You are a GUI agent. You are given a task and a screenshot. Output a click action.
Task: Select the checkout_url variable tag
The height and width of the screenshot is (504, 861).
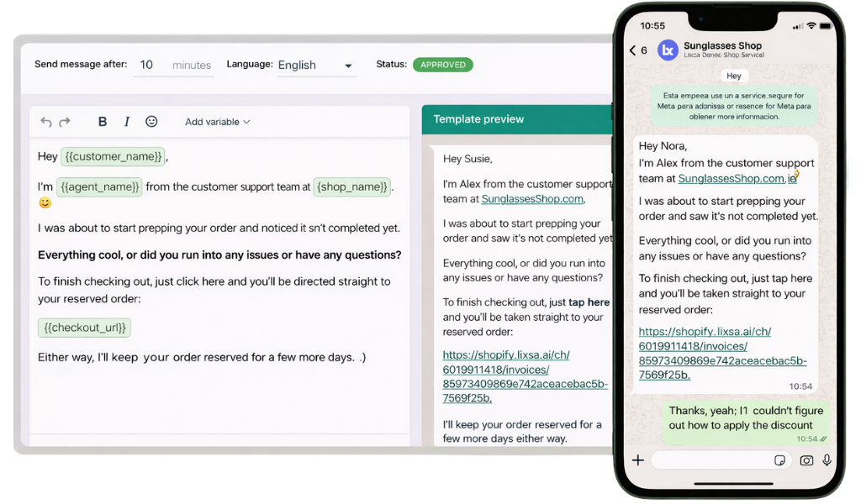coord(84,328)
